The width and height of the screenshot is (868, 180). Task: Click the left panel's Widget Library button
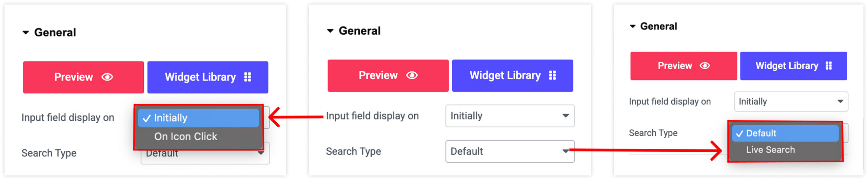click(208, 77)
